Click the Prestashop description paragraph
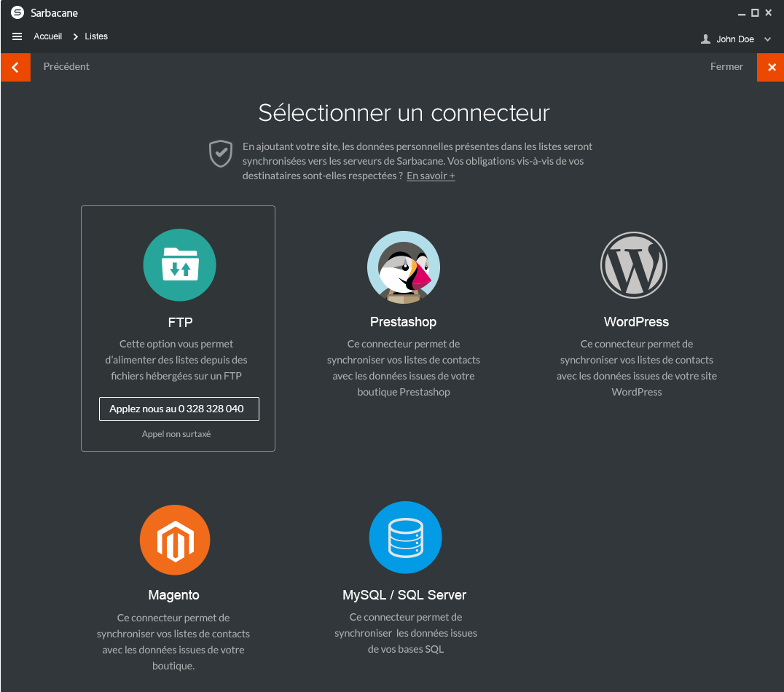 tap(404, 368)
